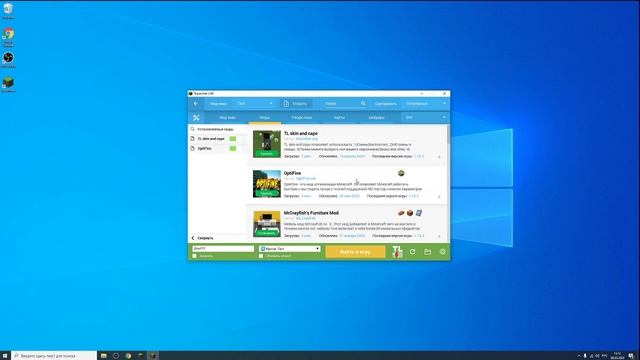Open the game folder icon in bottom bar
Screen dimensions: 640x360
click(x=427, y=252)
